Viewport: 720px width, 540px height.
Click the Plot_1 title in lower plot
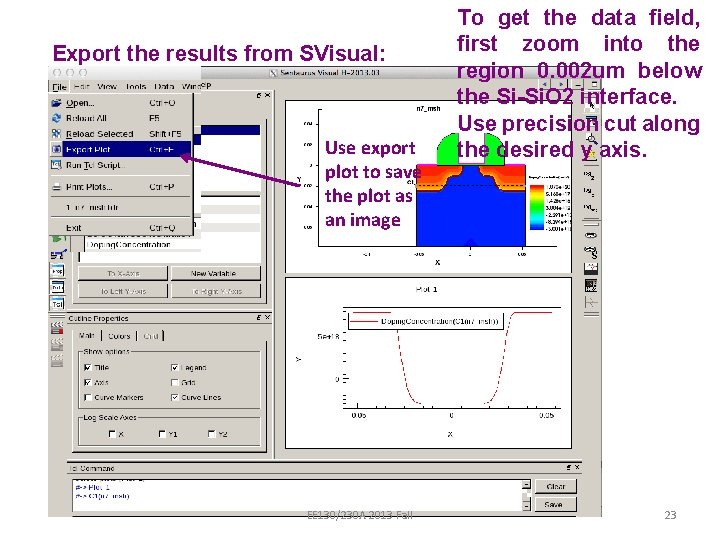426,289
